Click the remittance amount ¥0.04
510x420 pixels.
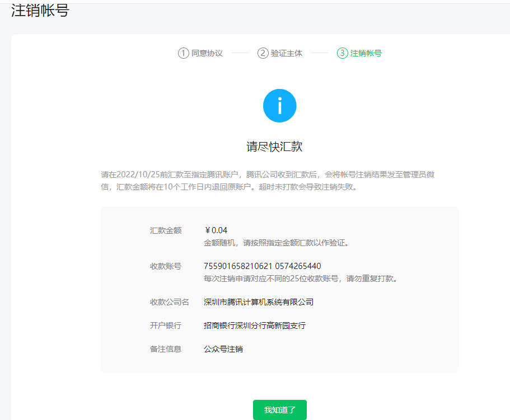[216, 230]
